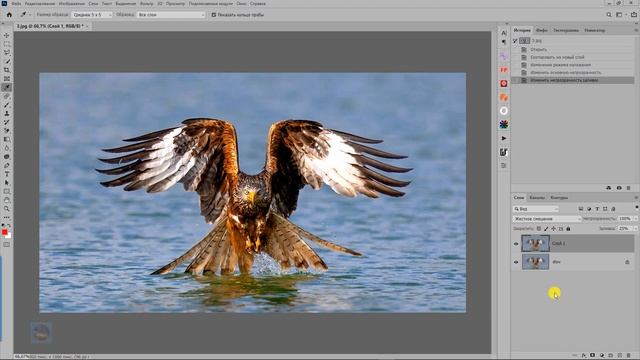The width and height of the screenshot is (640, 360).
Task: Select the Eyedropper tool in the toolbox
Action: [7, 87]
